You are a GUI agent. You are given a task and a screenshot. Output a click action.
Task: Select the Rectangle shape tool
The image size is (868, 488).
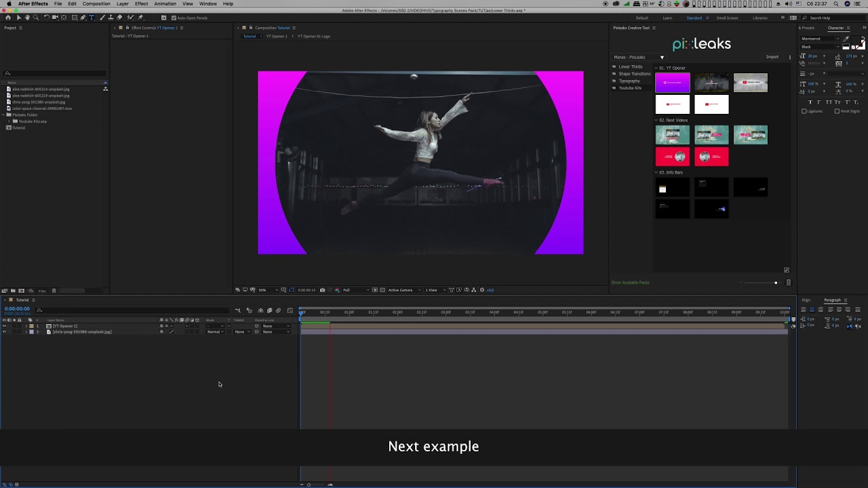[x=74, y=18]
